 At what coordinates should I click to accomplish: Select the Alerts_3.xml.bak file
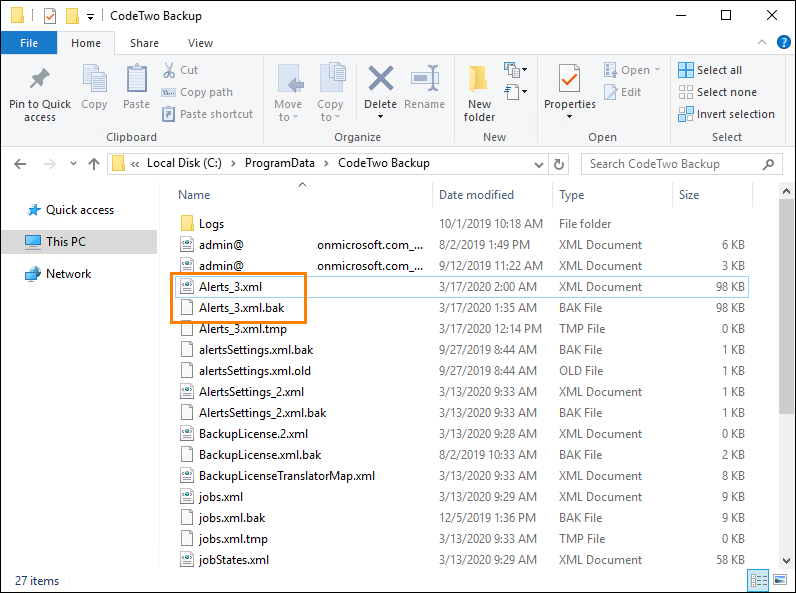click(461, 308)
